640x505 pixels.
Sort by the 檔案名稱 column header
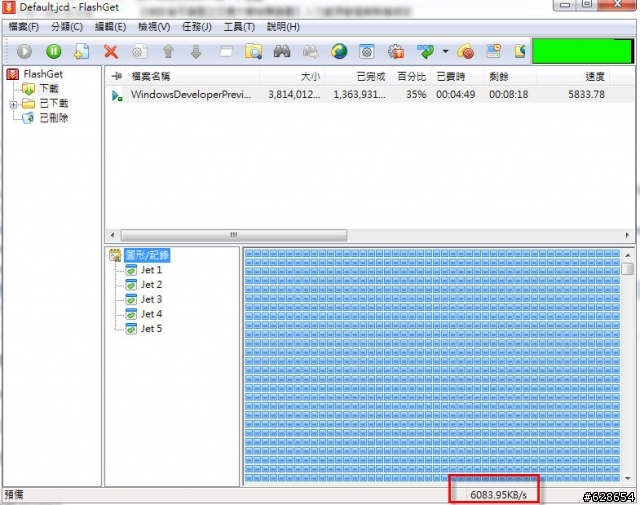click(x=192, y=76)
